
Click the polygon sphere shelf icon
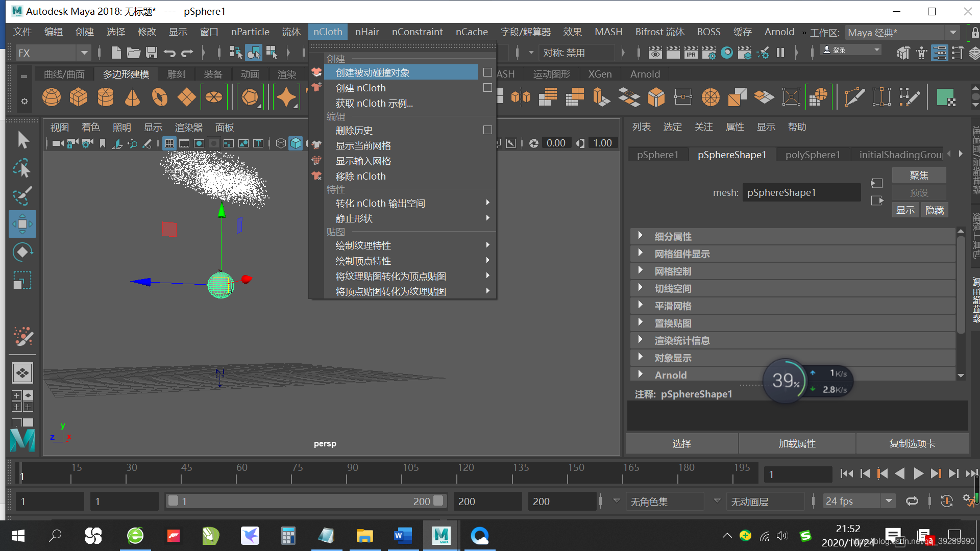51,97
